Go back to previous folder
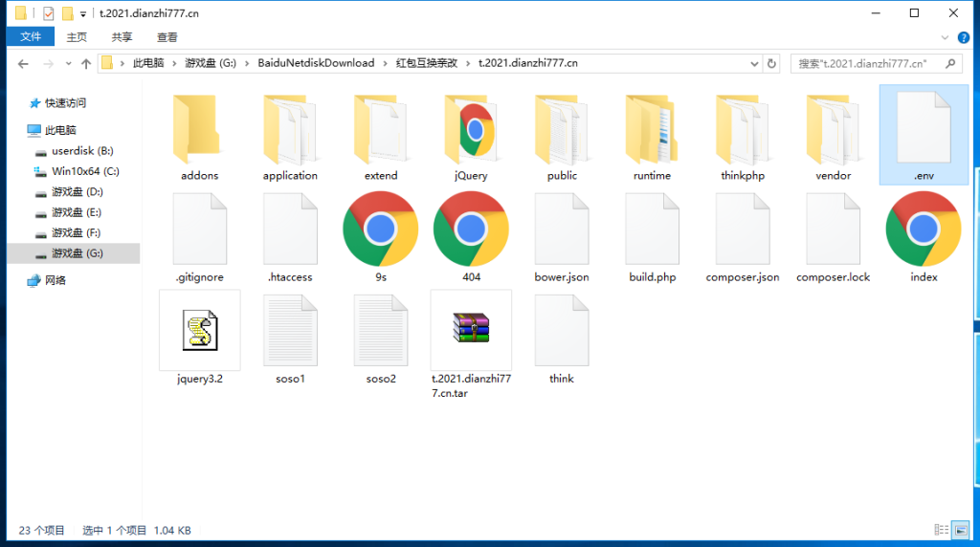980x547 pixels. pos(23,64)
